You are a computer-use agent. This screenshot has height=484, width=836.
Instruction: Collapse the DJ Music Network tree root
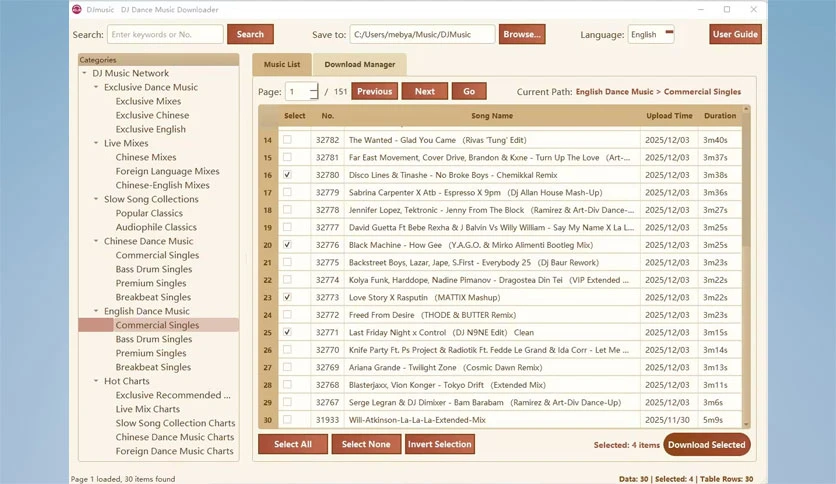[x=84, y=73]
